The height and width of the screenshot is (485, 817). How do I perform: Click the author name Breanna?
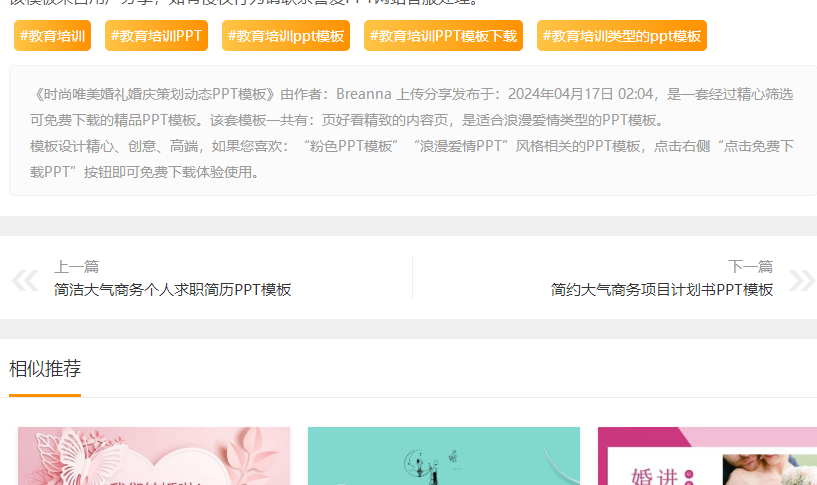(364, 94)
